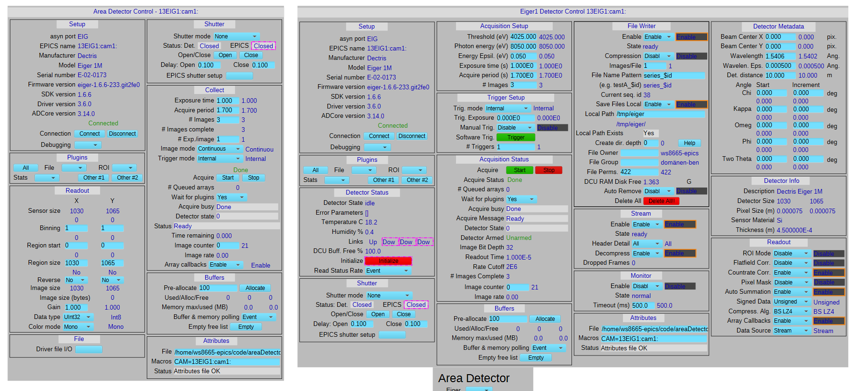The height and width of the screenshot is (391, 868).
Task: Expand the ROI Mode dropdown in Readout
Action: point(791,253)
